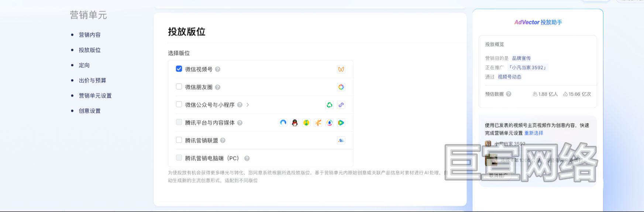Go to 定向 in sidebar navigation
This screenshot has width=644, height=212.
click(x=84, y=65)
